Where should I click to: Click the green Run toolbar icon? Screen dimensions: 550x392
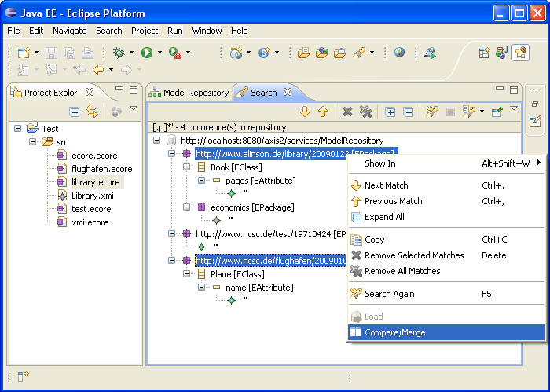[x=147, y=53]
